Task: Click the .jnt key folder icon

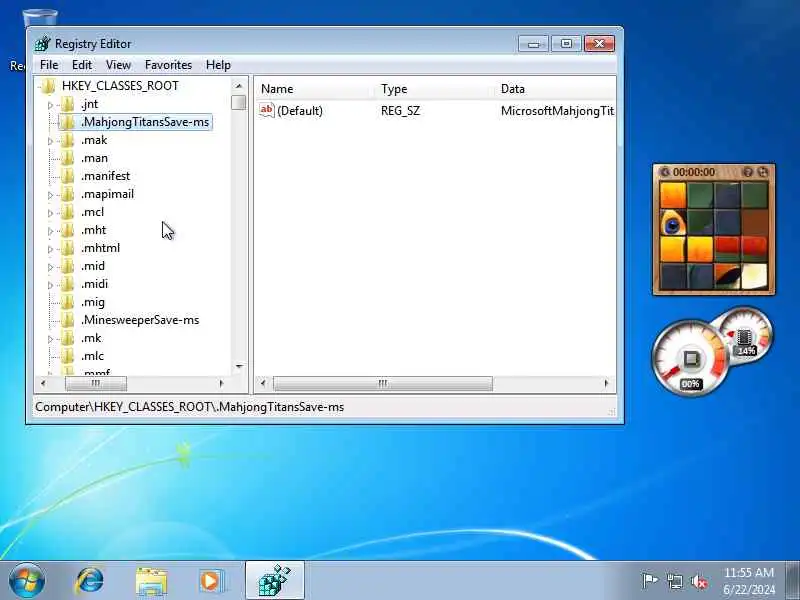Action: tap(67, 104)
